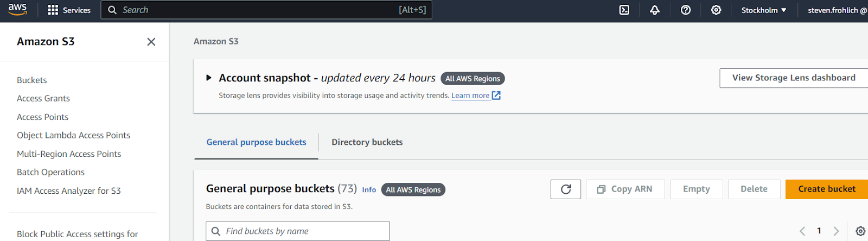Open Batch Operations in the sidebar

tap(51, 172)
